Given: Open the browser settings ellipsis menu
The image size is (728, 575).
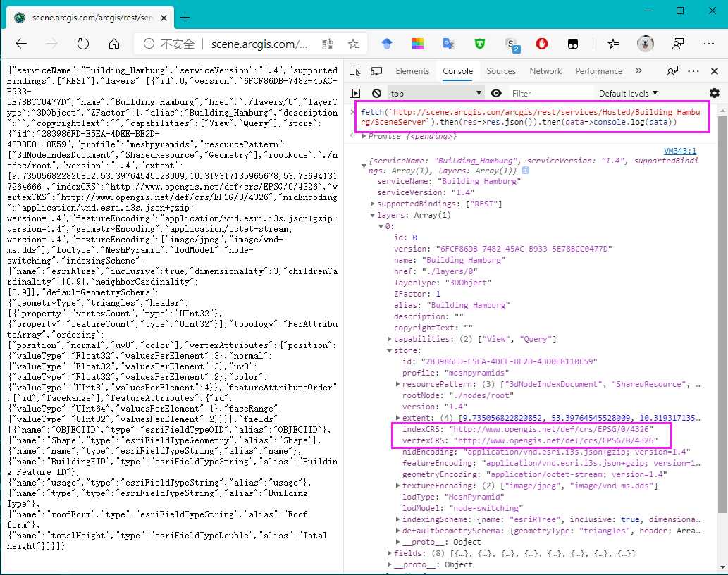Looking at the screenshot, I should (x=708, y=44).
